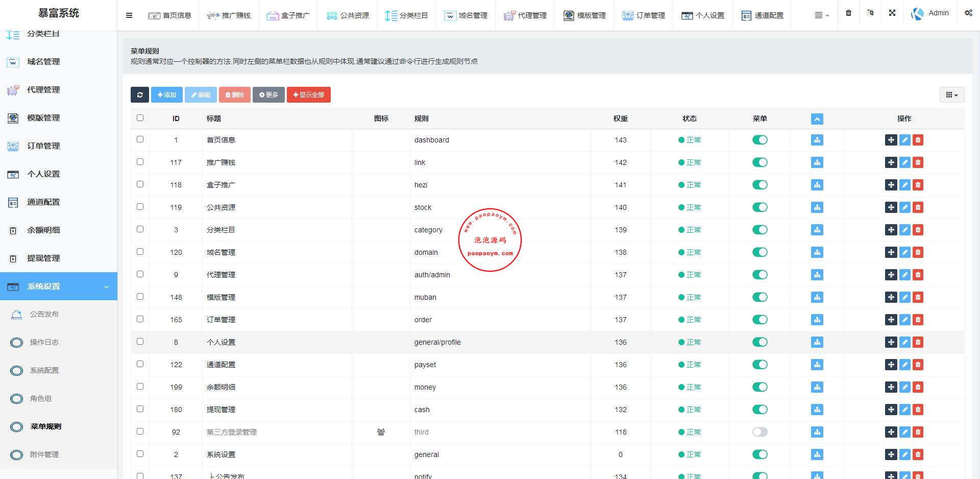This screenshot has height=479, width=980.
Task: Click the tree icon in the category row
Action: coord(817,230)
